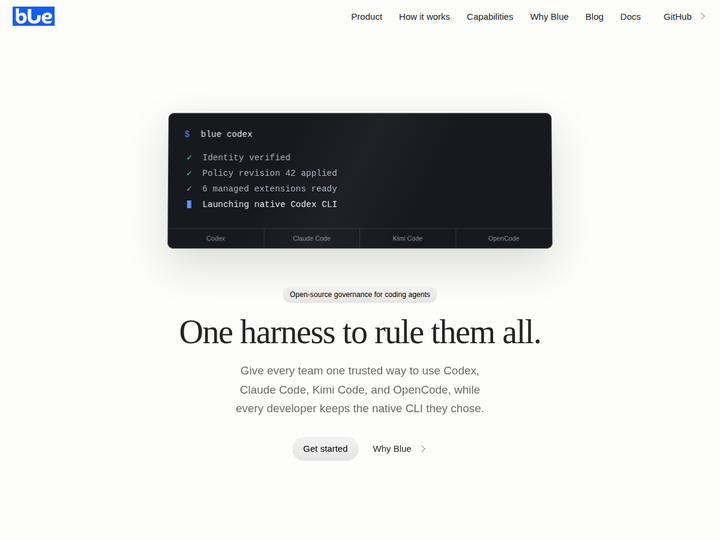Screen dimensions: 720x540
Task: Click the 'Policy revision 42 applied' line
Action: click(270, 173)
